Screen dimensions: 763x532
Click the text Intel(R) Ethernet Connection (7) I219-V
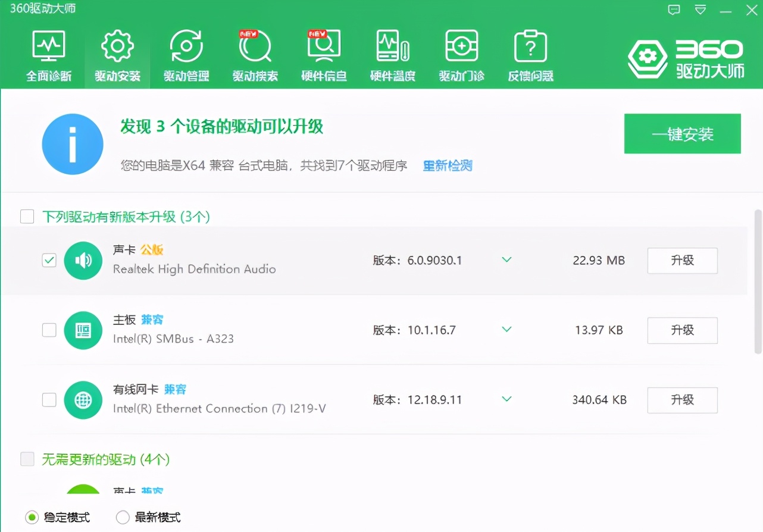[220, 409]
